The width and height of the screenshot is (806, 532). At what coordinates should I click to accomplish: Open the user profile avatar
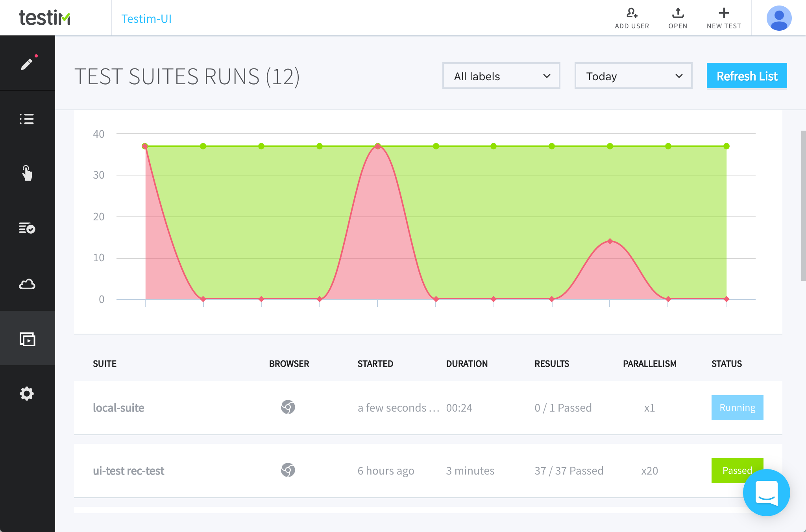coord(779,18)
